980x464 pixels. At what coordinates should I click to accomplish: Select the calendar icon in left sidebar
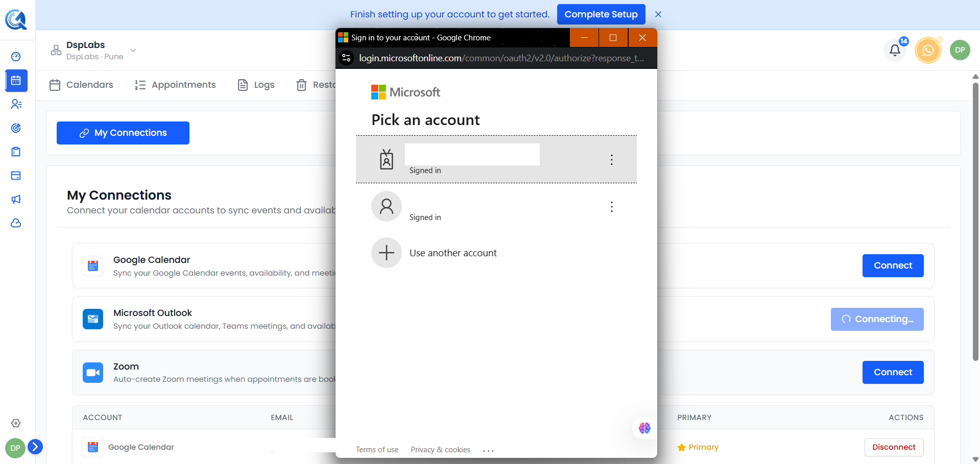[16, 81]
